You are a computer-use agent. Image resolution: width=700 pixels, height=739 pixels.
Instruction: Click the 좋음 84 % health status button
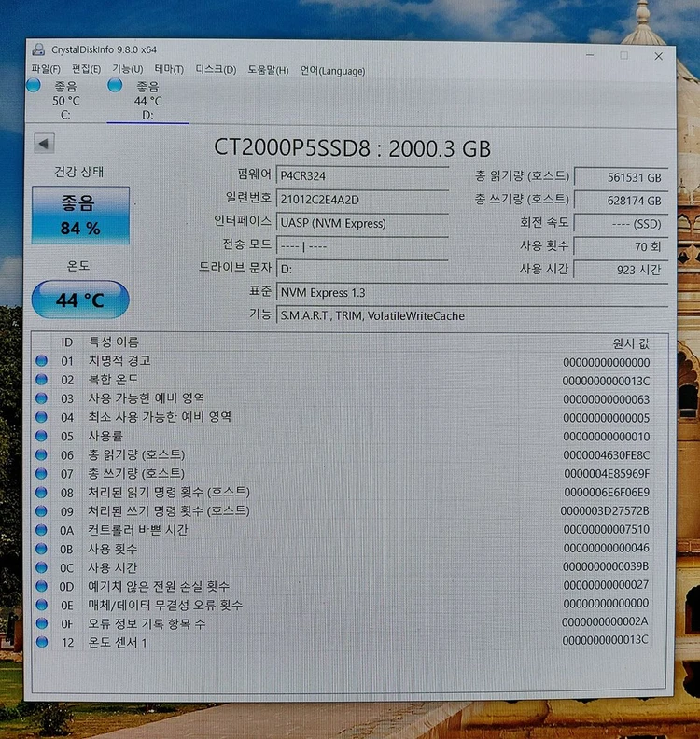(x=80, y=216)
